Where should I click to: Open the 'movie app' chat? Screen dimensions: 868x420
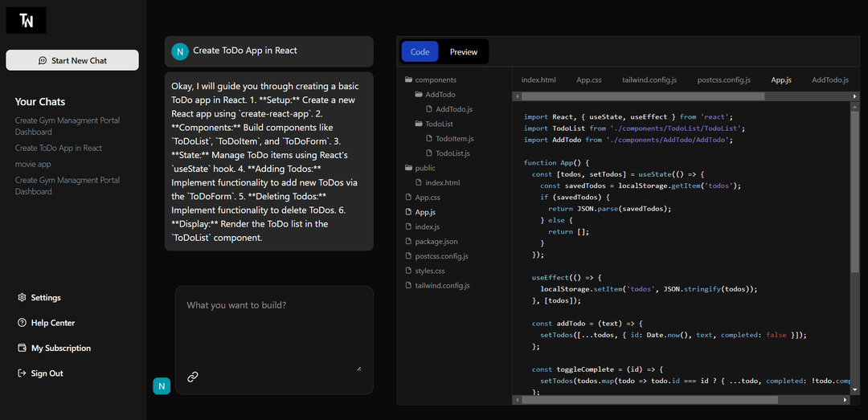pyautogui.click(x=33, y=165)
